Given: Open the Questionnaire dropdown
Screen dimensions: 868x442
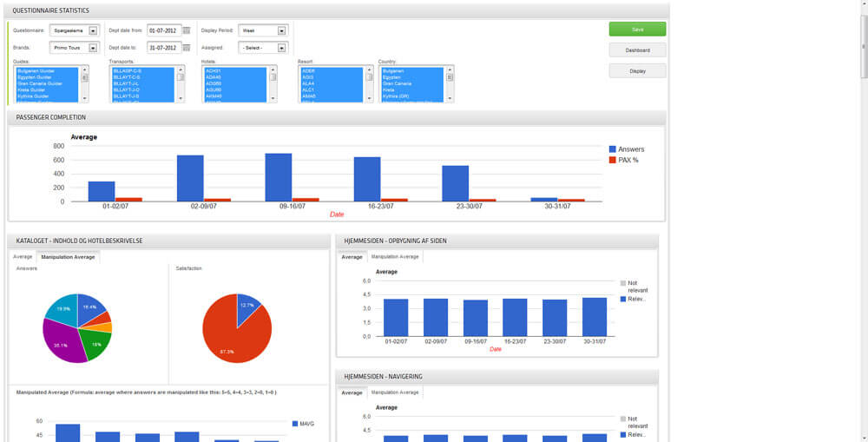Looking at the screenshot, I should pos(74,30).
